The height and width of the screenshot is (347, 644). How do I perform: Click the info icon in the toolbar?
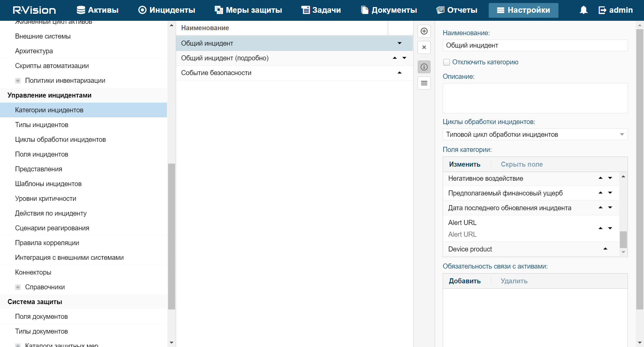[424, 67]
